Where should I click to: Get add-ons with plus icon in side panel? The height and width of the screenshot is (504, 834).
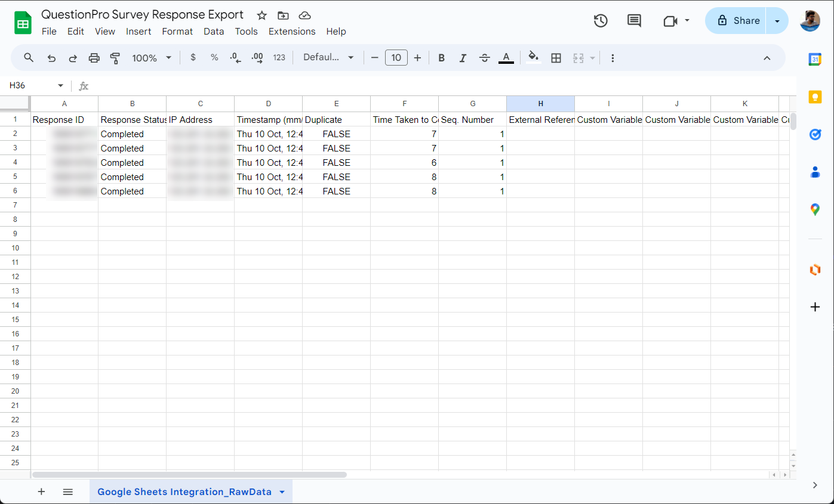click(815, 307)
